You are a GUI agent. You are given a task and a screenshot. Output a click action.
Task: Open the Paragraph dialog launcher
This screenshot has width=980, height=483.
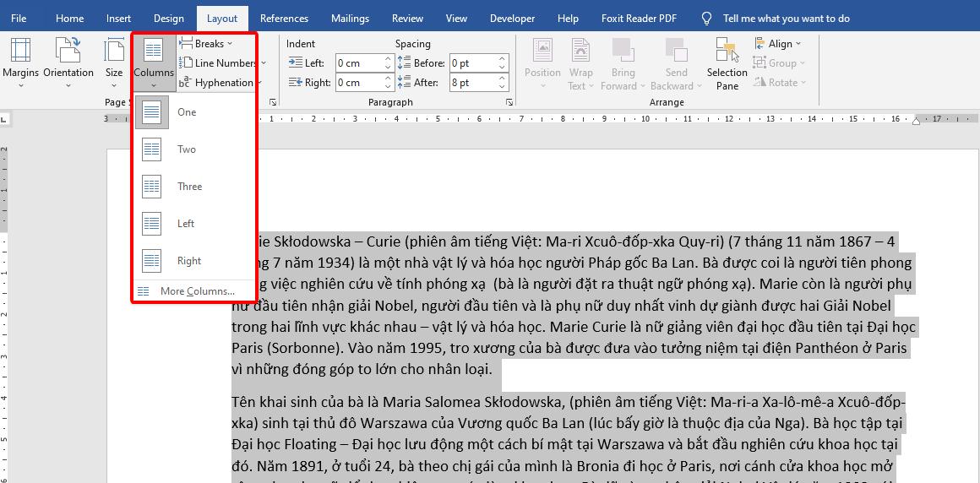coord(509,102)
